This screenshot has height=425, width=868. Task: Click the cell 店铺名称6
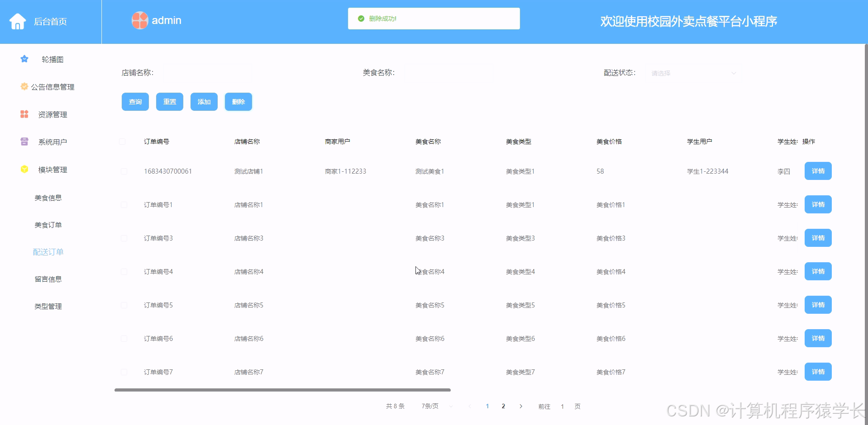(249, 339)
